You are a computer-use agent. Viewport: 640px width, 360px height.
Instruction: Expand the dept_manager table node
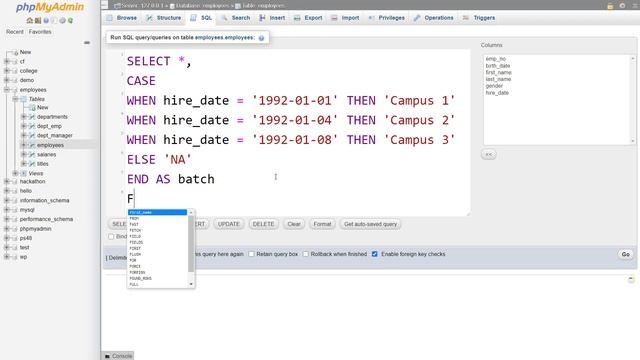(24, 136)
